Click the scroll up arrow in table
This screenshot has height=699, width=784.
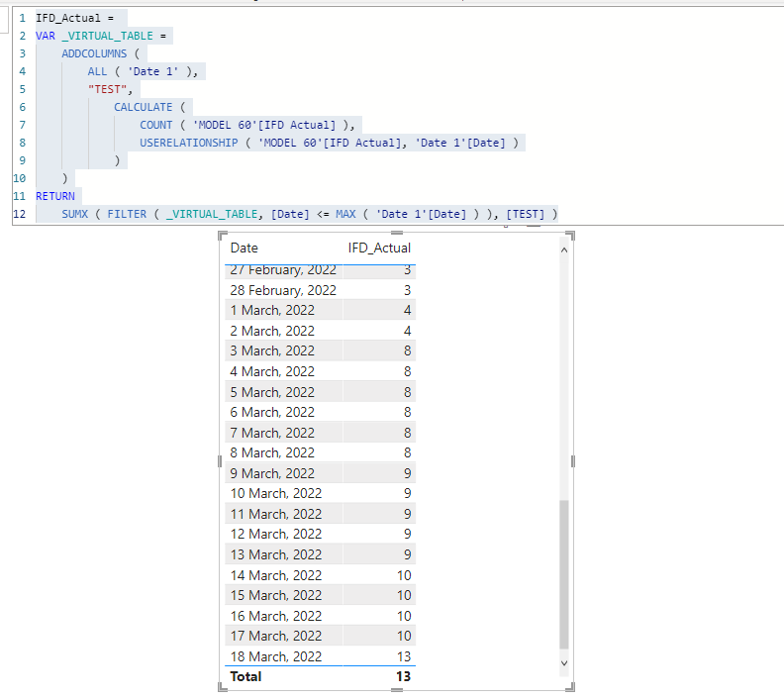pos(564,250)
